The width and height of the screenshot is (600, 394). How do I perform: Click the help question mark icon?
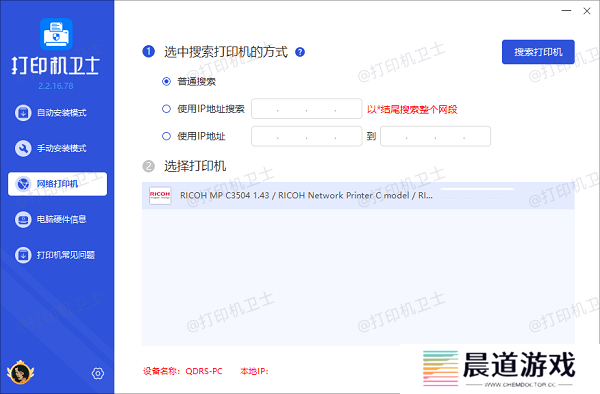tap(300, 52)
